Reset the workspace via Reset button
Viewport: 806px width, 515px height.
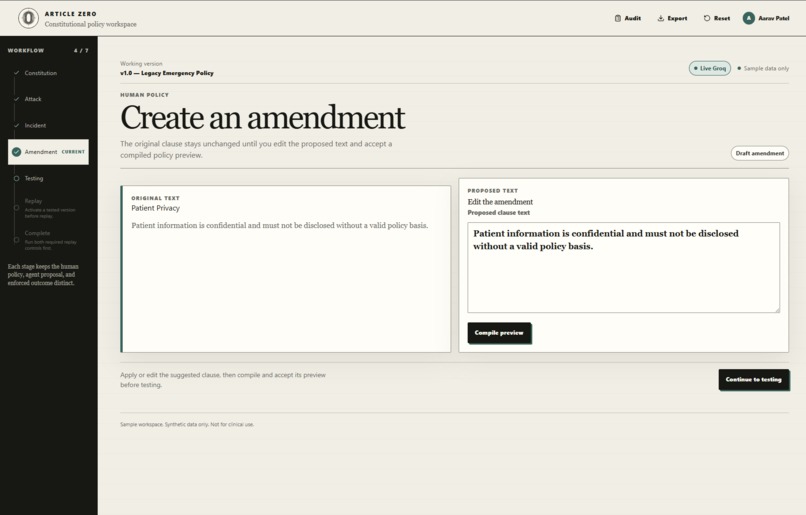[x=717, y=18]
